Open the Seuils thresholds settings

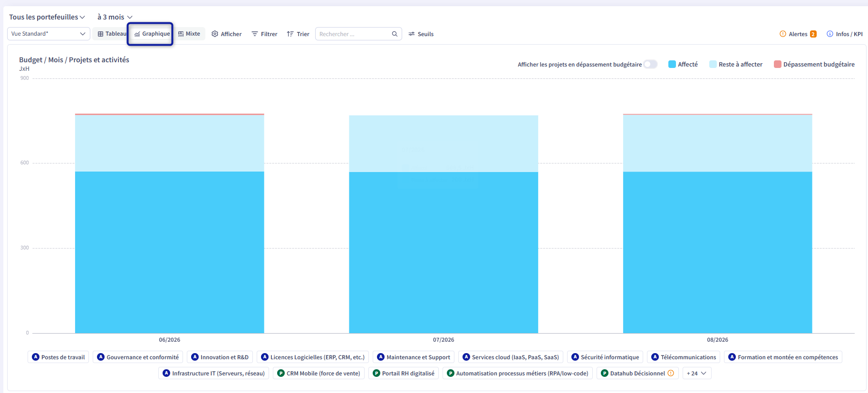tap(421, 34)
